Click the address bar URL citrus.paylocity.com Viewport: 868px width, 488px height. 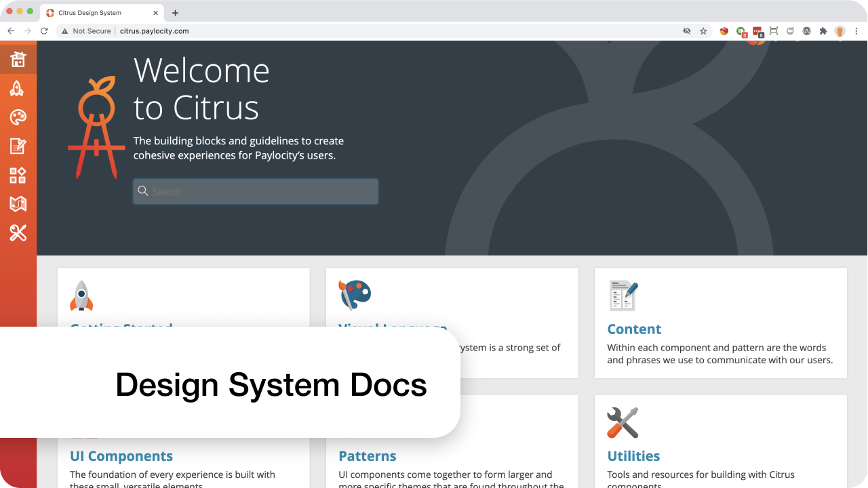[155, 31]
